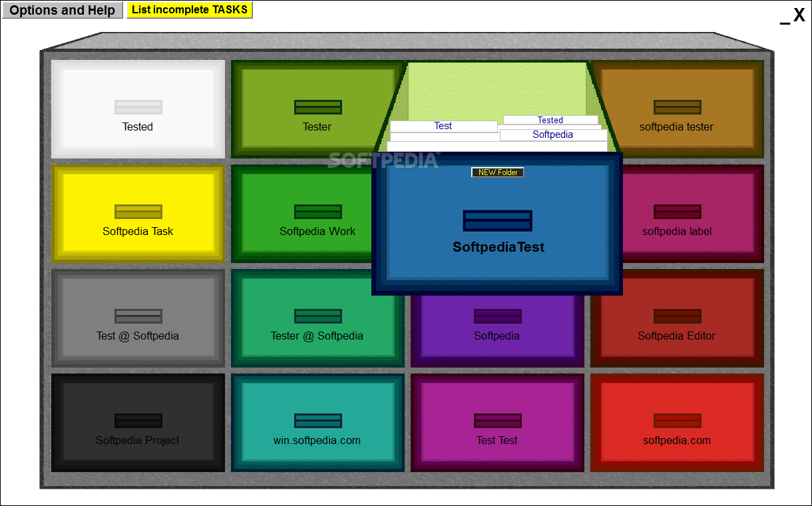Open the olive green Tester drawer
This screenshot has height=506, width=812.
click(317, 109)
